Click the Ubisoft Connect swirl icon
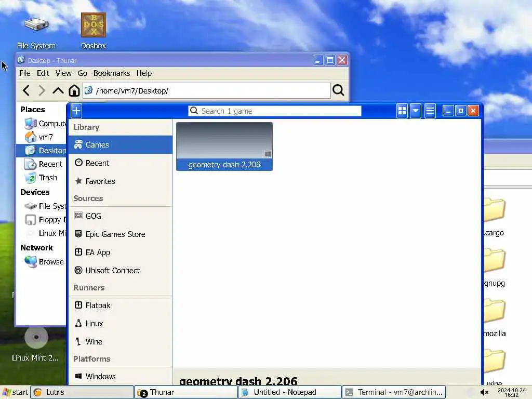Viewport: 532px width, 399px height. (78, 270)
